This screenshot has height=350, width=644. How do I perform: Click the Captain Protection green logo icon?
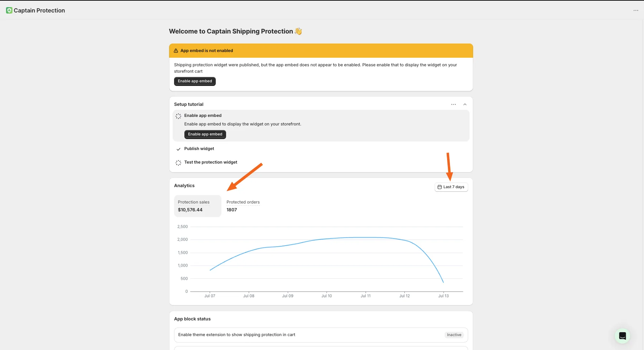tap(9, 10)
